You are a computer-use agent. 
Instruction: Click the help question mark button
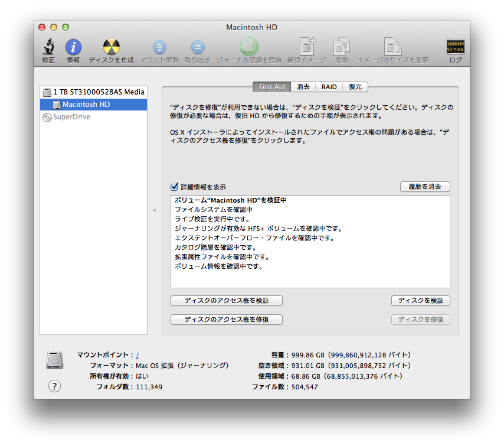[x=54, y=386]
